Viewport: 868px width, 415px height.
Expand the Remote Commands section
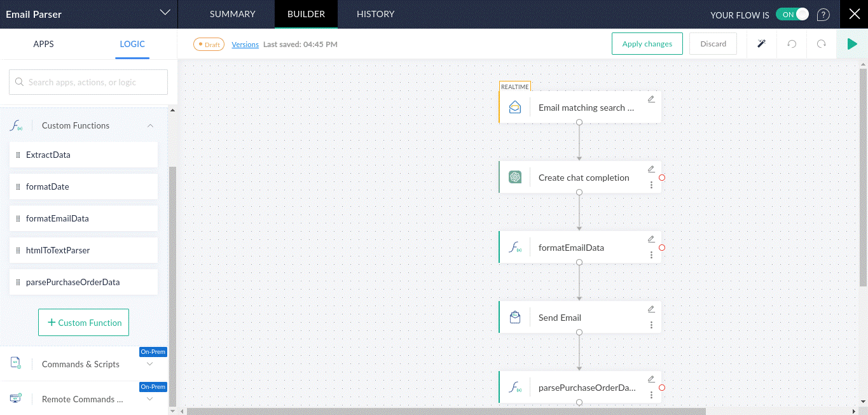pyautogui.click(x=150, y=399)
